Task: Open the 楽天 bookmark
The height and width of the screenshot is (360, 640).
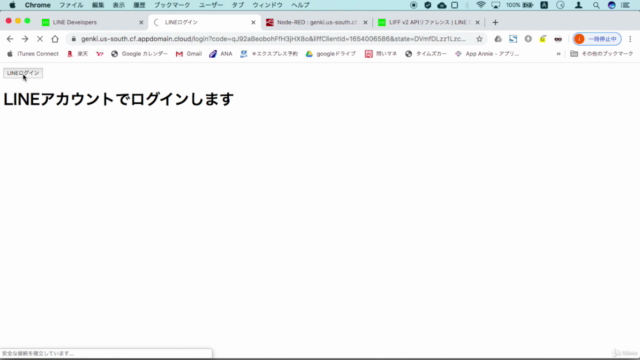Action: coord(78,54)
